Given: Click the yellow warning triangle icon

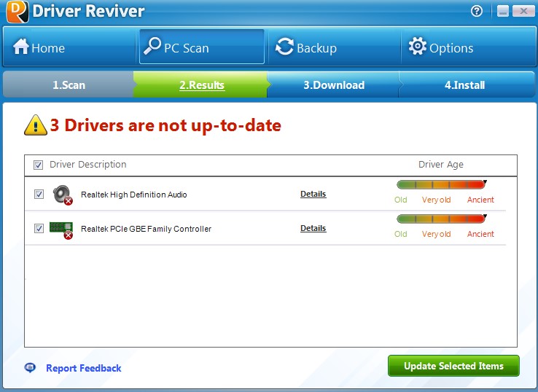Looking at the screenshot, I should (x=36, y=125).
